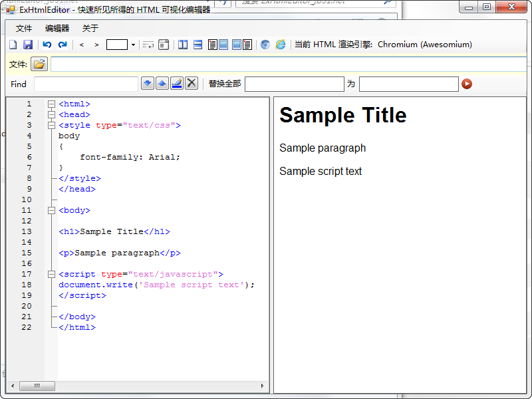
Task: Save the file with the floppy disk icon
Action: [28, 45]
